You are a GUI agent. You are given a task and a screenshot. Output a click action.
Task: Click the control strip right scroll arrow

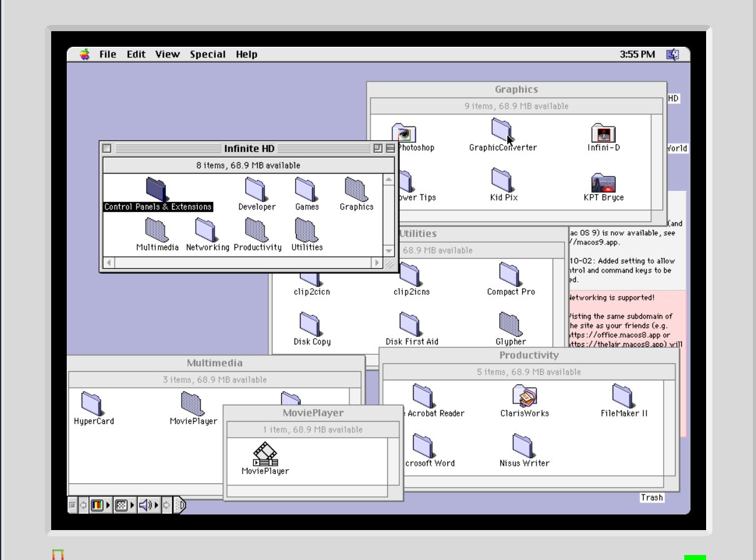pos(167,505)
